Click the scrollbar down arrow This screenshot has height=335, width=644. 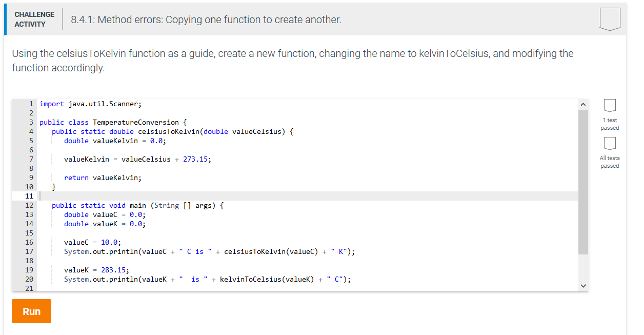(x=583, y=285)
